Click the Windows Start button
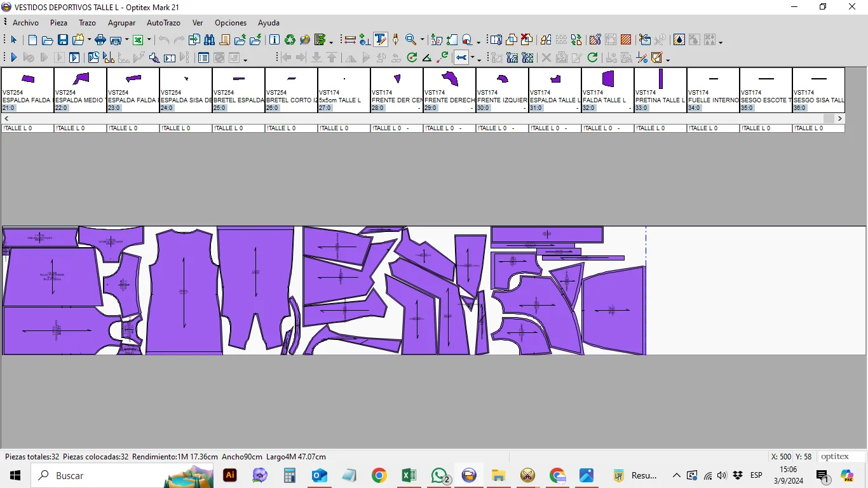 15,475
